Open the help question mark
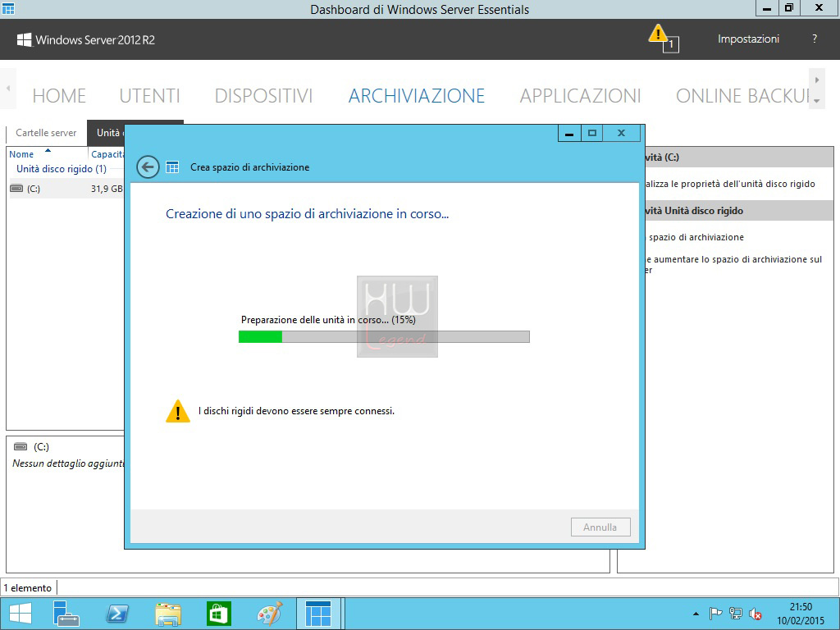 (x=815, y=39)
